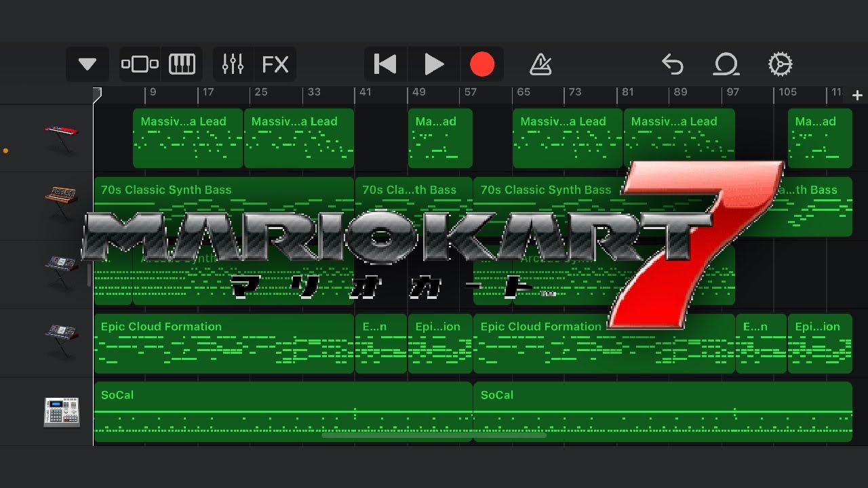The height and width of the screenshot is (488, 868).
Task: Select Epi...ion region near bar 105
Action: click(x=820, y=343)
